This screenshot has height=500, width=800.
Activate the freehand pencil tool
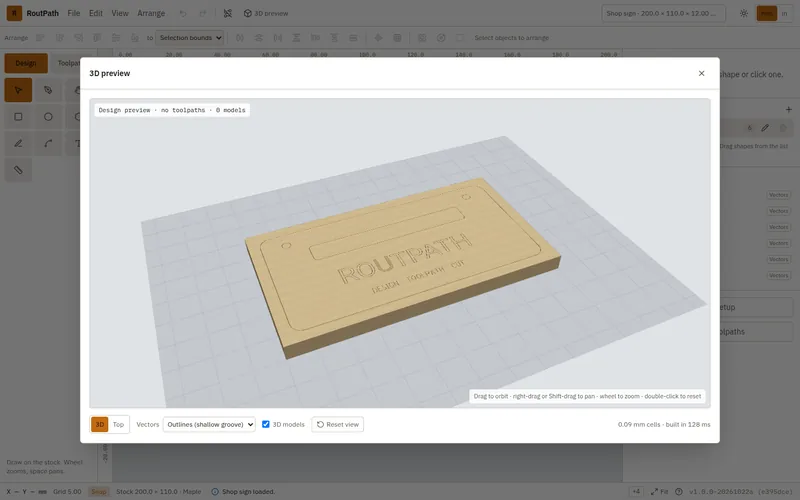click(x=18, y=143)
